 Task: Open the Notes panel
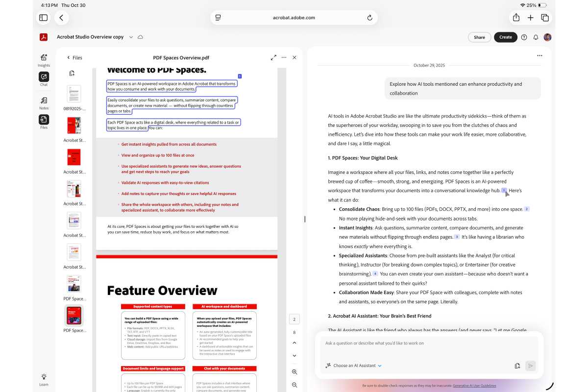point(44,102)
